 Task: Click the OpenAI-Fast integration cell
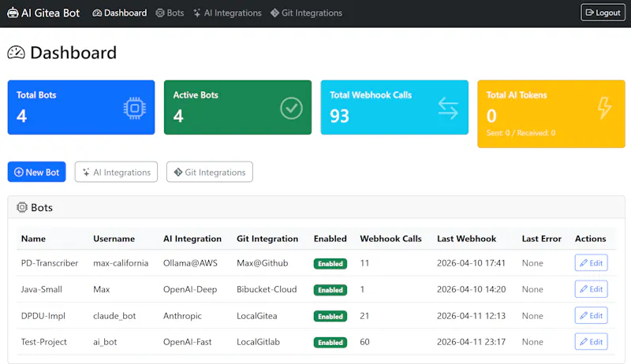(187, 342)
